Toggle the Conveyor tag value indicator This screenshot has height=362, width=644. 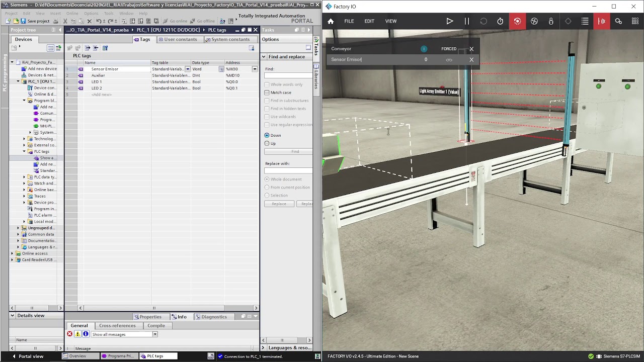424,49
